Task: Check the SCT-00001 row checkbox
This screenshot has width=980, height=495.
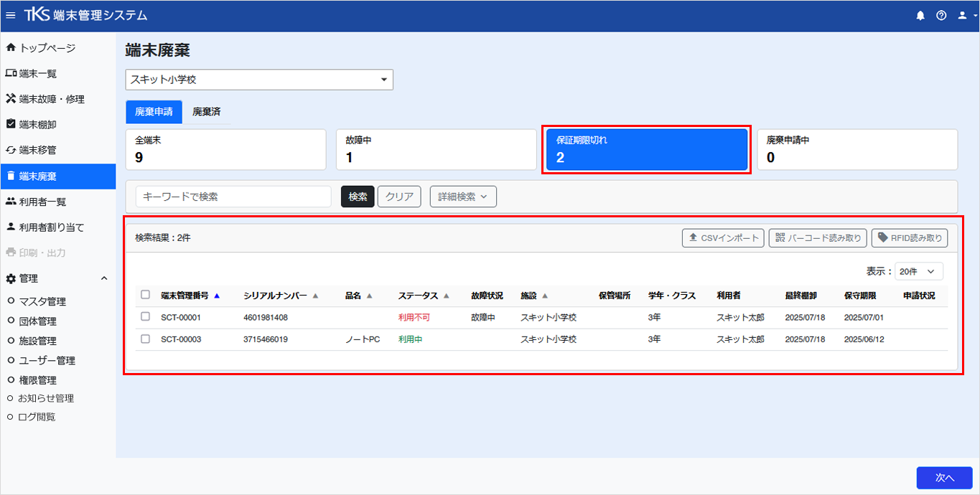Action: (x=146, y=316)
